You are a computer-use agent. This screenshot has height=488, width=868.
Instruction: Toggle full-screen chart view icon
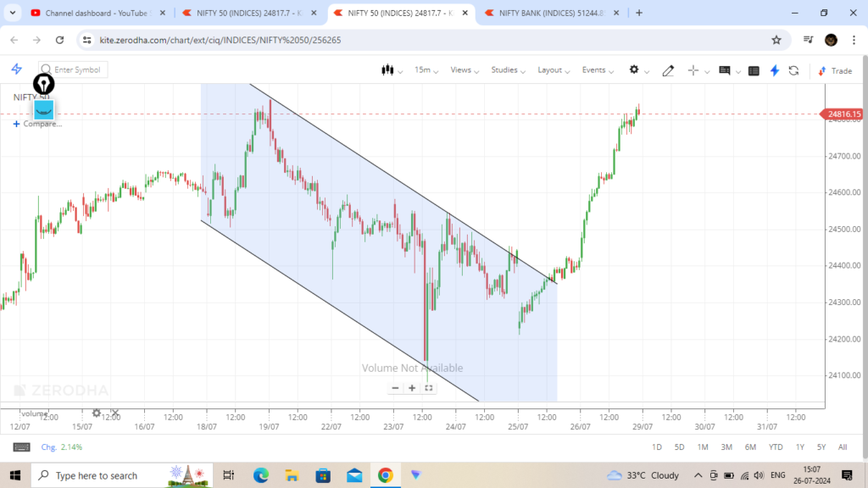(429, 388)
